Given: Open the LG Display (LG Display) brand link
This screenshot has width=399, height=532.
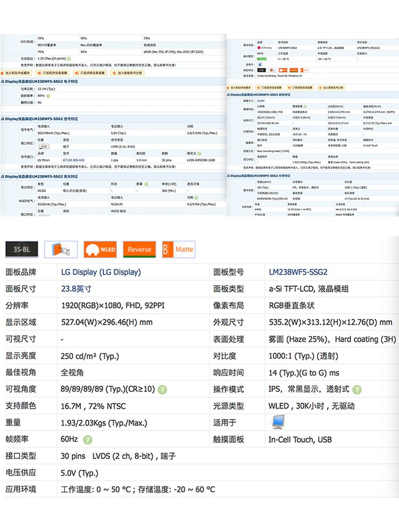Looking at the screenshot, I should 101,272.
